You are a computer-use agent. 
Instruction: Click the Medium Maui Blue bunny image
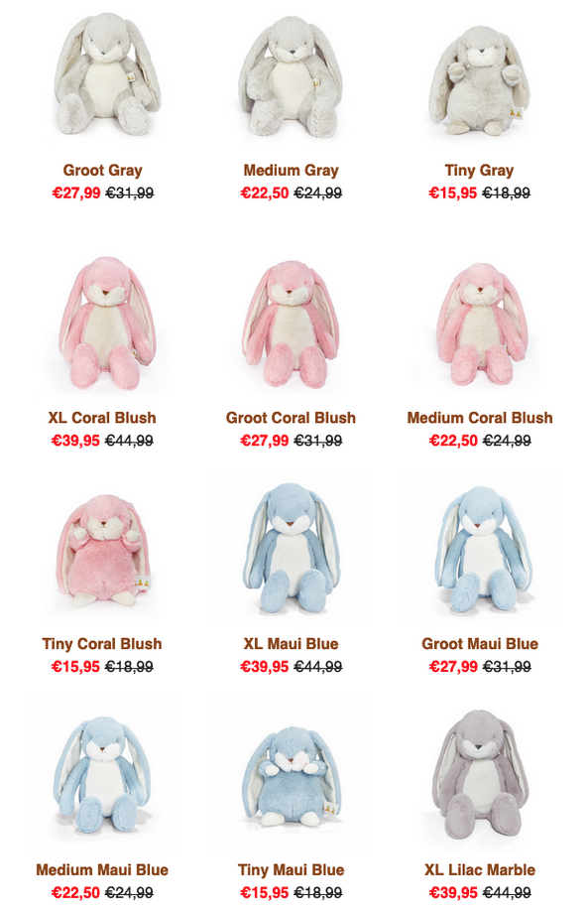point(103,773)
